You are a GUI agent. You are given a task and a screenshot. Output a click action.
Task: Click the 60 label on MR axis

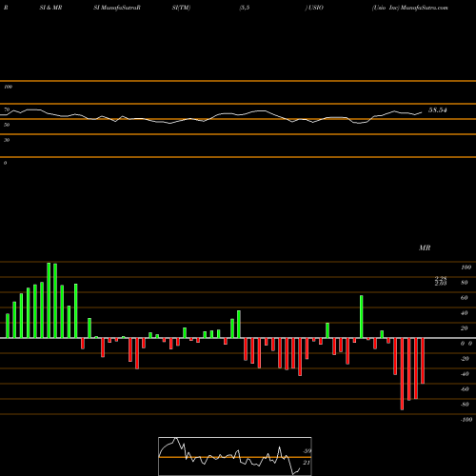click(x=465, y=298)
